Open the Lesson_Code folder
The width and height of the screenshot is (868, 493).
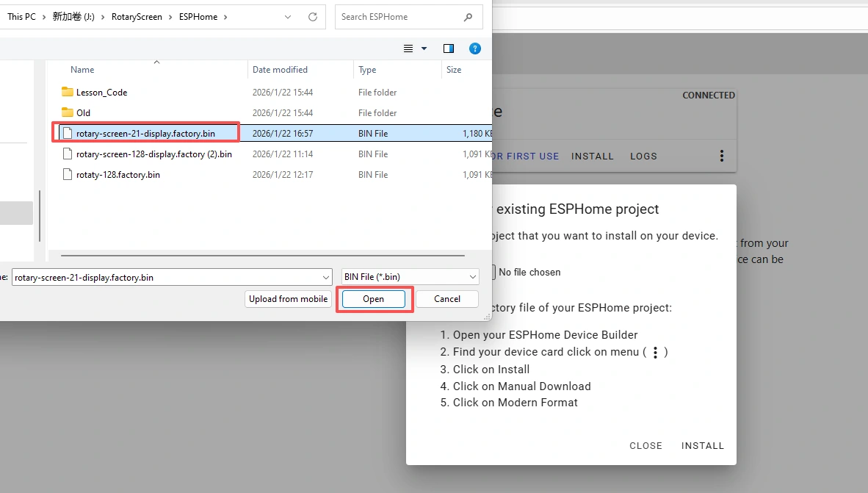tap(101, 93)
